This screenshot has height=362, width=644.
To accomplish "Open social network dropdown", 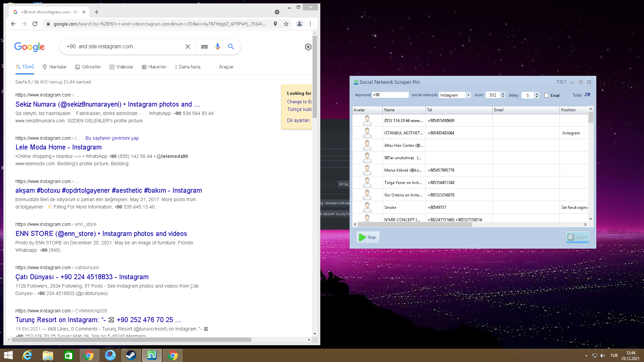I will coord(468,95).
